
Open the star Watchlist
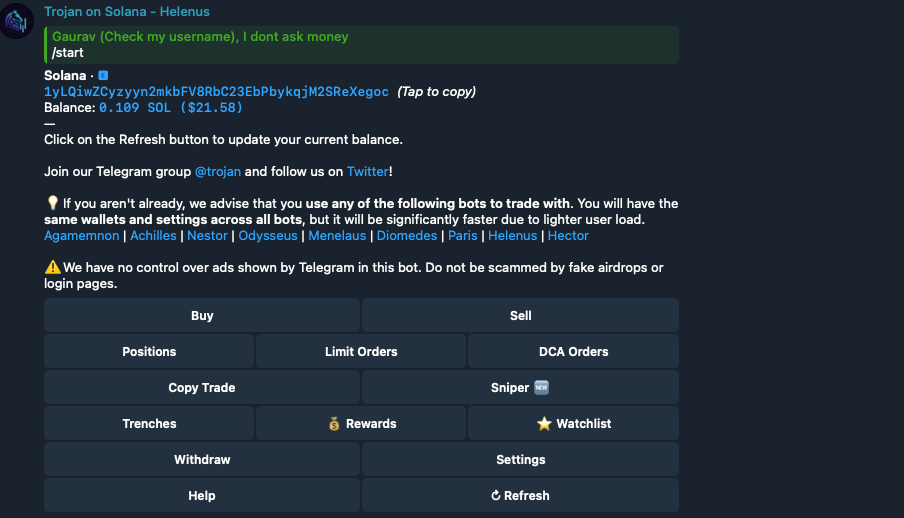[573, 423]
